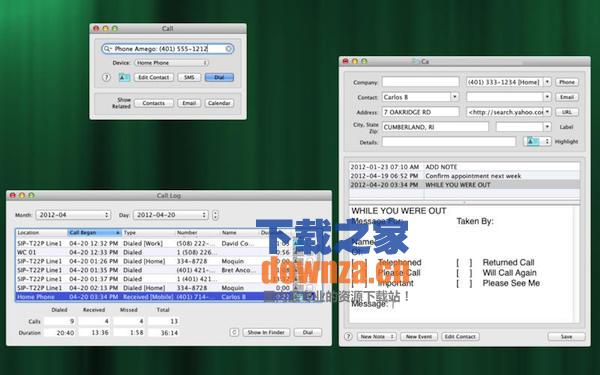Click the day stepper in Call Log
The image size is (600, 375).
215,215
